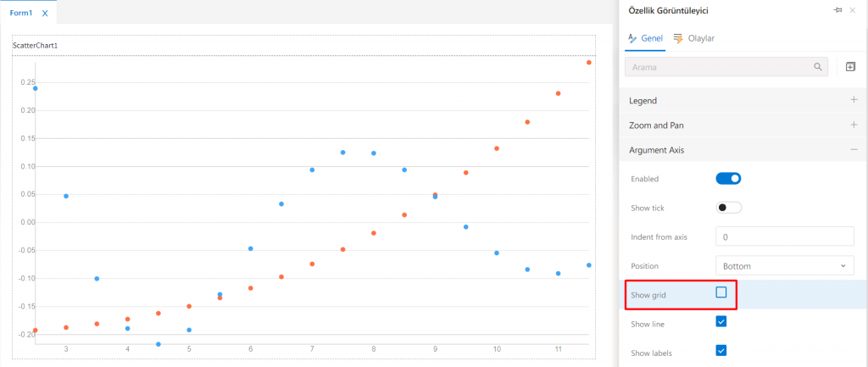Select the ScatterChart1 title label
Image resolution: width=868 pixels, height=367 pixels.
pos(36,46)
